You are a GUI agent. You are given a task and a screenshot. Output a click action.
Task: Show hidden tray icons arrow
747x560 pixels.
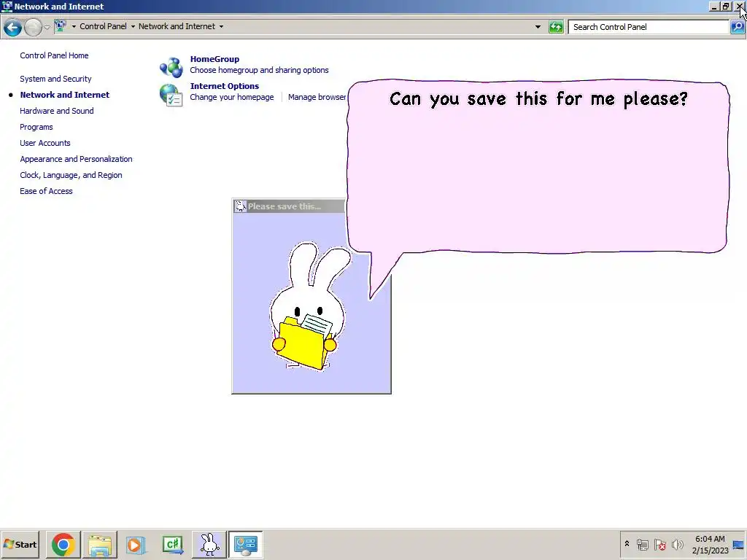[627, 544]
